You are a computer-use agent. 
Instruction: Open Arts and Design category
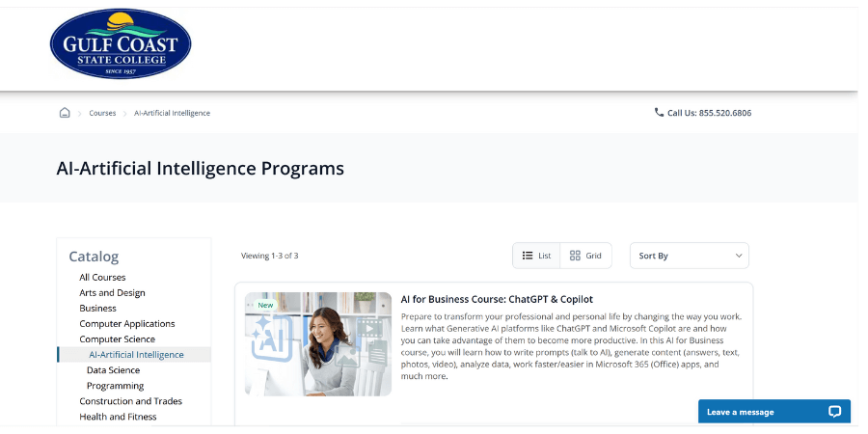tap(112, 293)
